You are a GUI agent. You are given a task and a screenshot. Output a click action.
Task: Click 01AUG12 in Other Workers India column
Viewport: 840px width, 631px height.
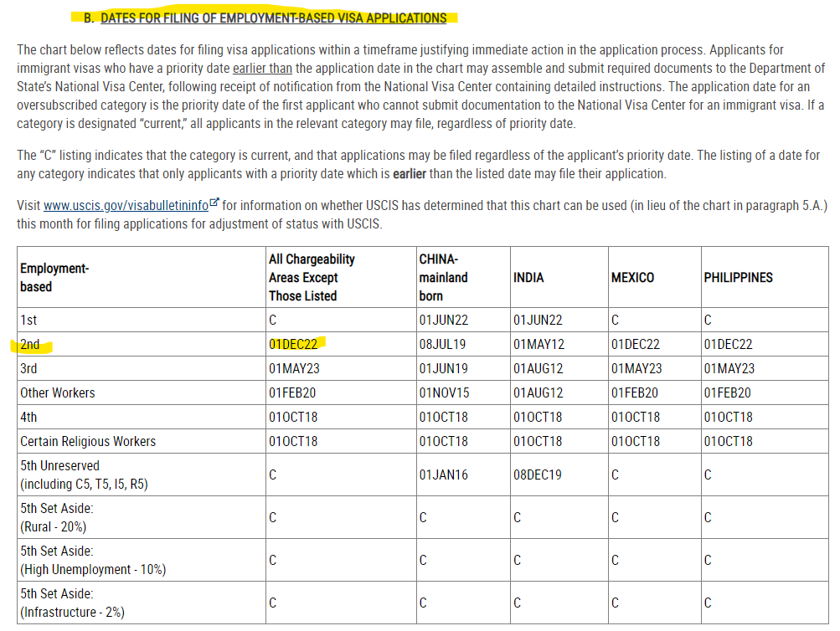[539, 392]
